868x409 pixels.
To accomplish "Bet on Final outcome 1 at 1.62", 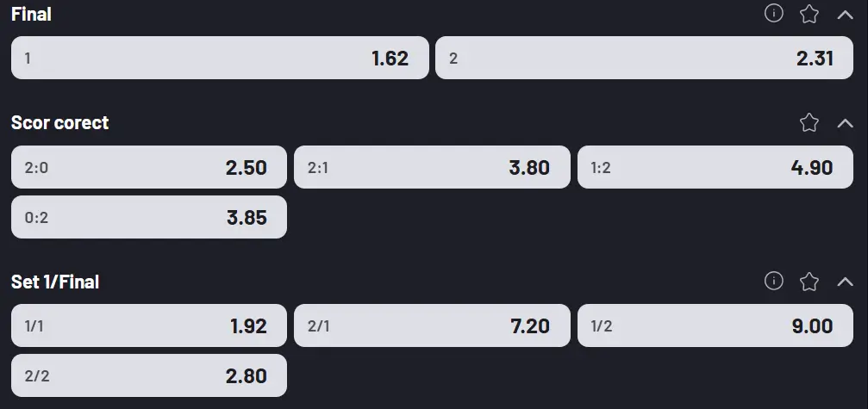I will (220, 58).
